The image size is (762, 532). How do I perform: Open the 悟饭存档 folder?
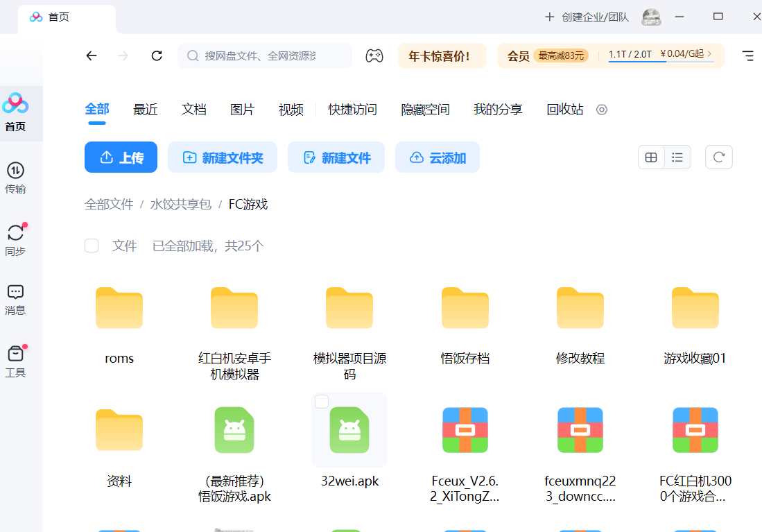465,308
